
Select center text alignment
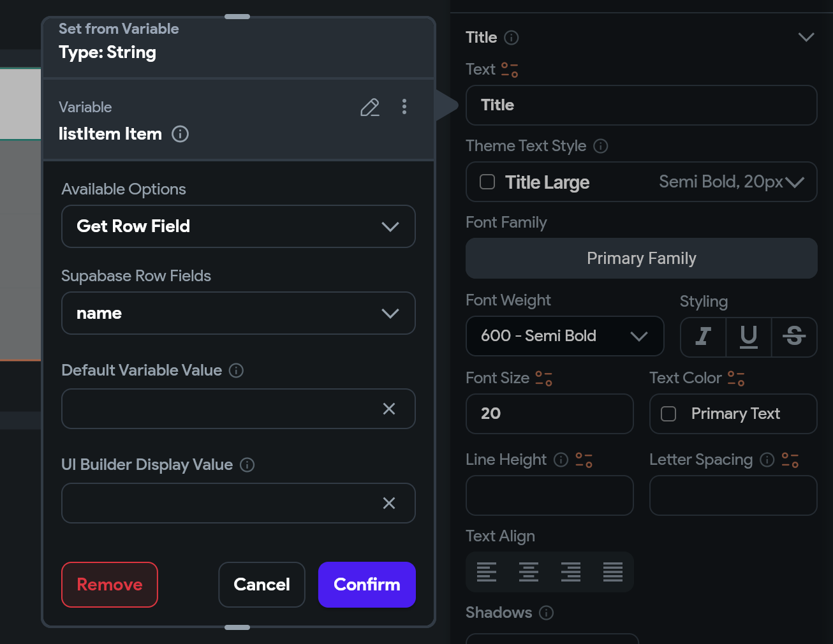[529, 572]
